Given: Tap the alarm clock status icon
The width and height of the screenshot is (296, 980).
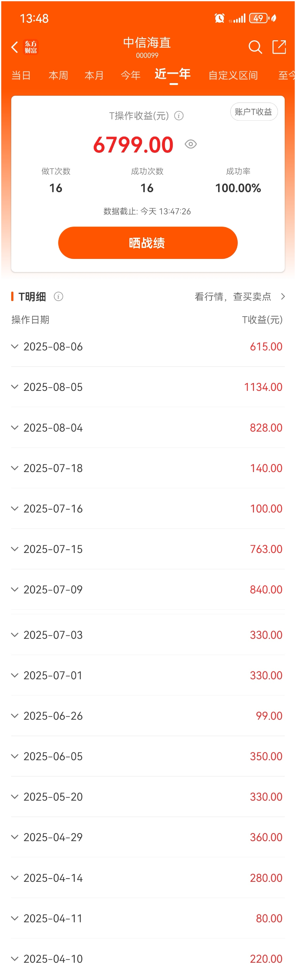Looking at the screenshot, I should (219, 18).
